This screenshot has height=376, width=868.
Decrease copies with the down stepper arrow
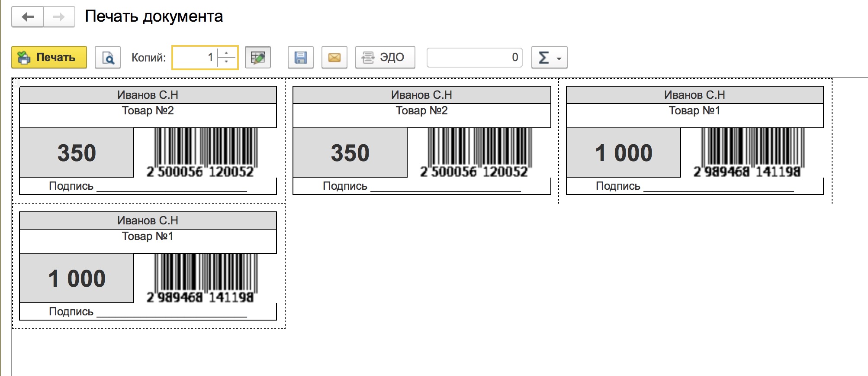[x=227, y=62]
